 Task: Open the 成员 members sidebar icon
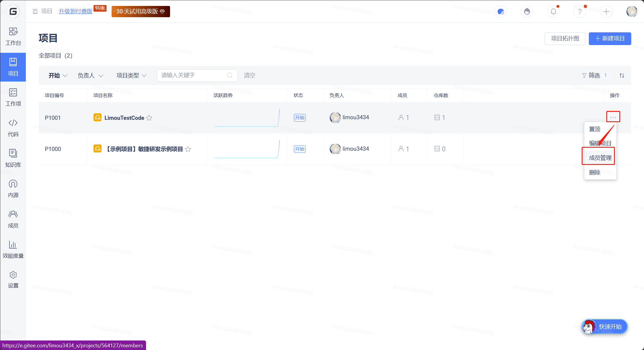pyautogui.click(x=13, y=219)
